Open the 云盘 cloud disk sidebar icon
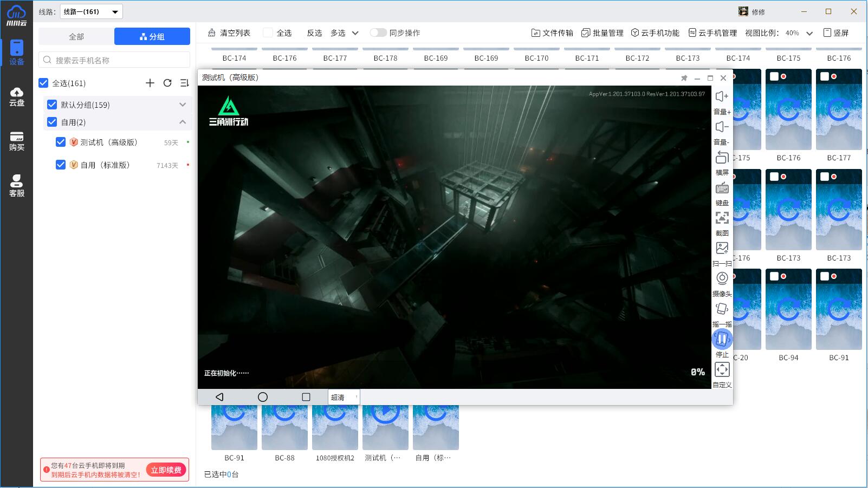The image size is (868, 488). click(16, 96)
